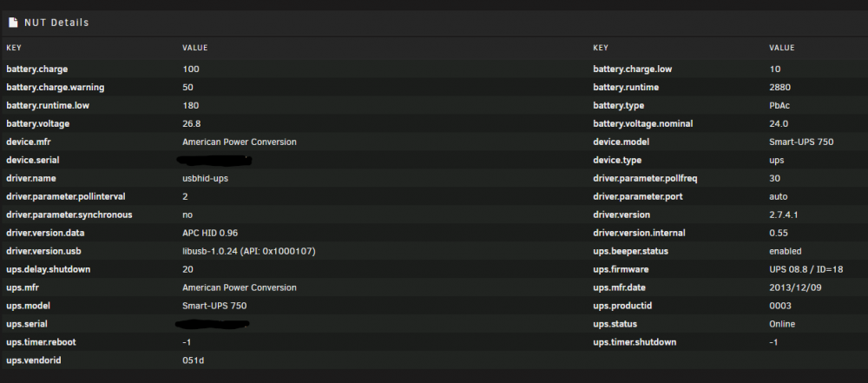Select the NUT Details panel title
This screenshot has width=868, height=383.
[56, 23]
